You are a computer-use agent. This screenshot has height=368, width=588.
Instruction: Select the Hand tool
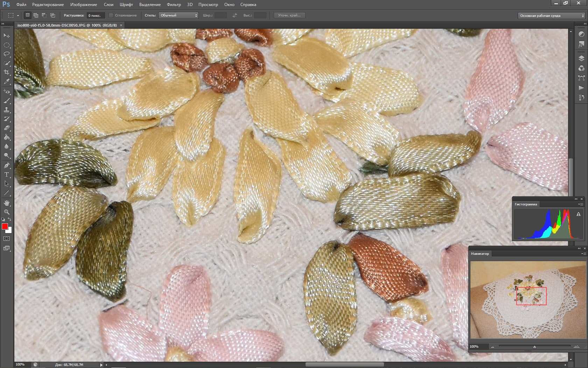(x=7, y=203)
